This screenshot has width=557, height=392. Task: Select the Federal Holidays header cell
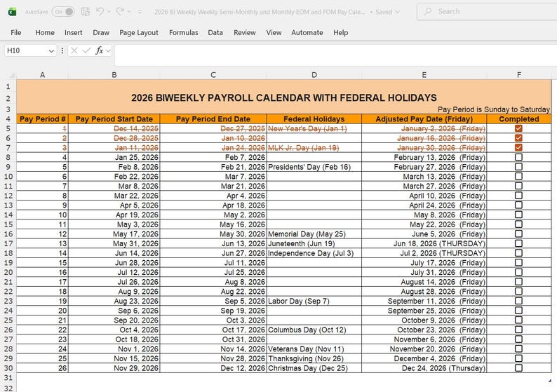[314, 119]
